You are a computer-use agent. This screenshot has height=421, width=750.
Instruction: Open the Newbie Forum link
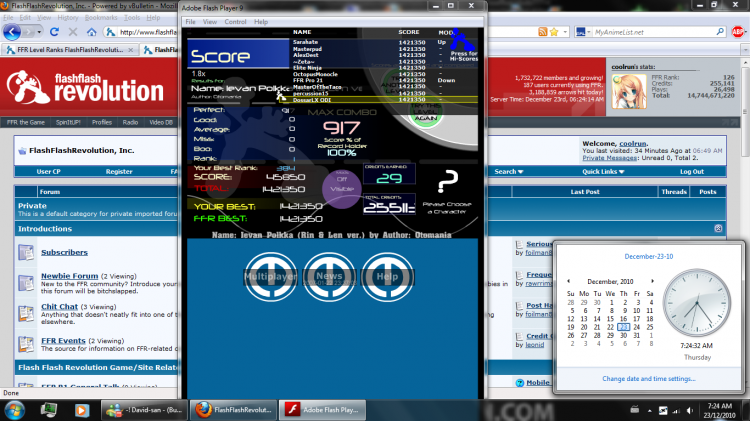click(69, 276)
